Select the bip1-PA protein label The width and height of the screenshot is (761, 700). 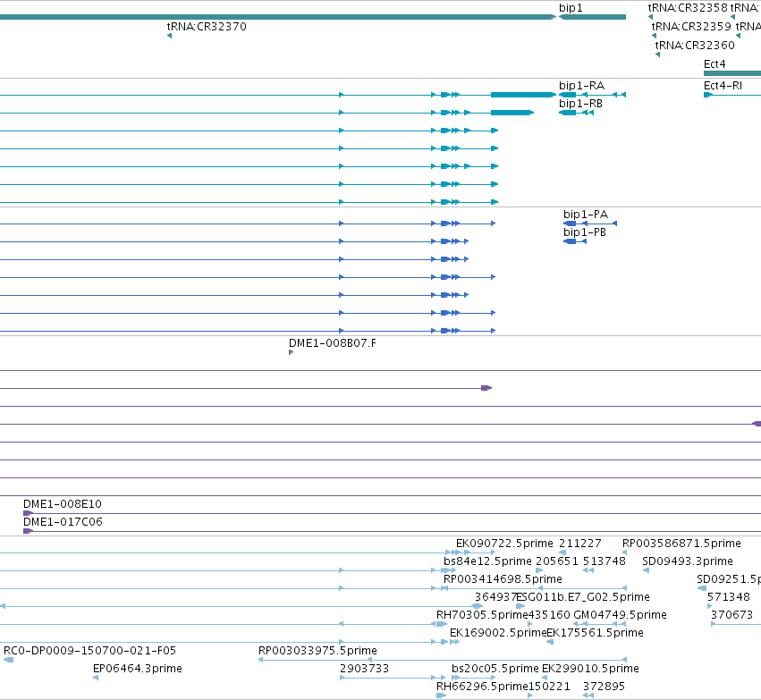586,214
